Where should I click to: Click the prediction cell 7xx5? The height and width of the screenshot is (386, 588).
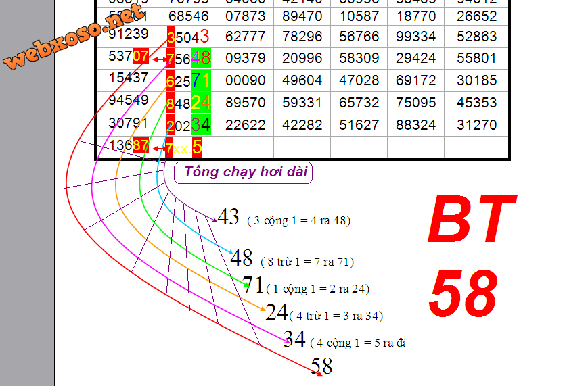pos(188,147)
